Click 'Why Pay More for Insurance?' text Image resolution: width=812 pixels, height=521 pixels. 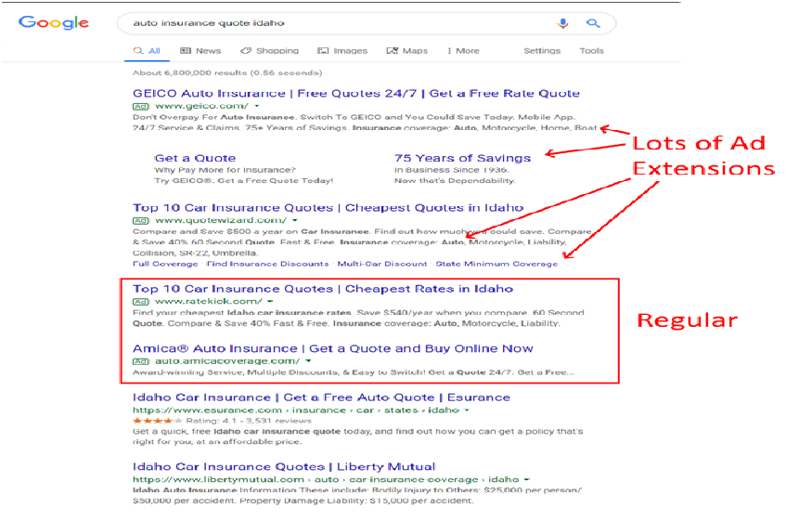coord(225,170)
